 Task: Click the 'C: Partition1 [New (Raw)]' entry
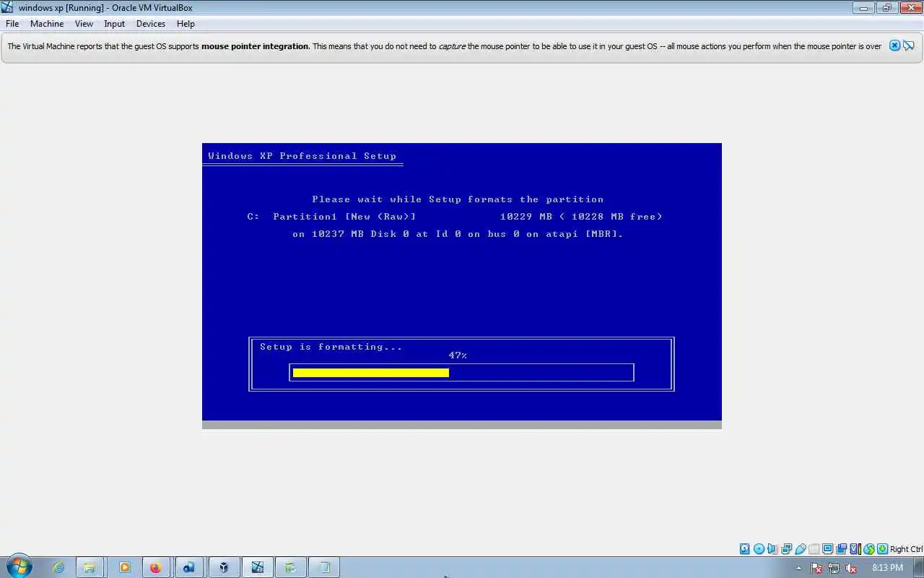tap(331, 217)
